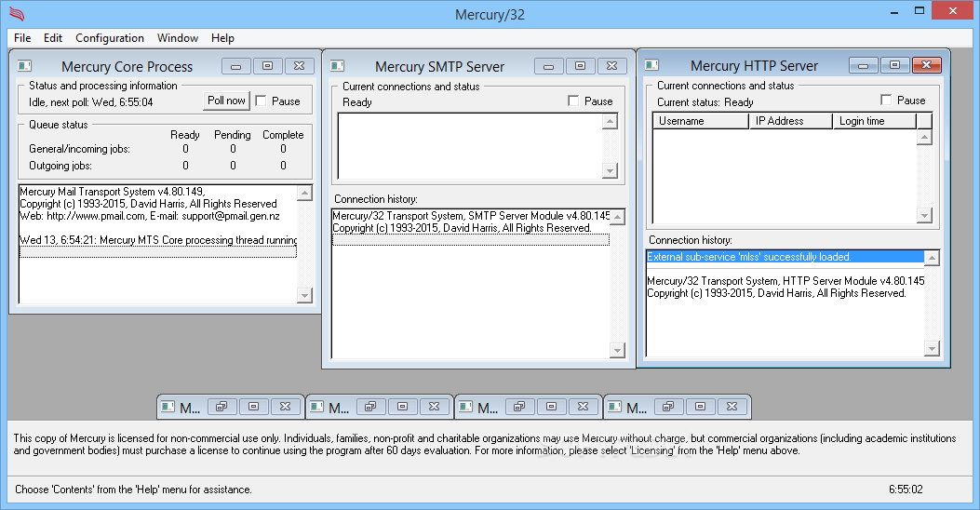Tick Pause in Mercury Core Process
This screenshot has height=510, width=980.
[261, 101]
